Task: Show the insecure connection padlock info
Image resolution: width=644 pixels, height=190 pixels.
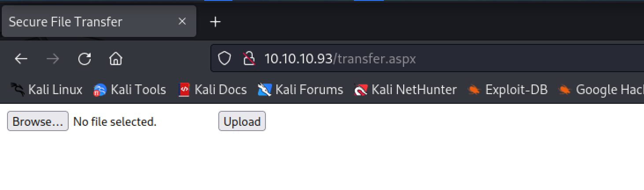Action: (249, 58)
